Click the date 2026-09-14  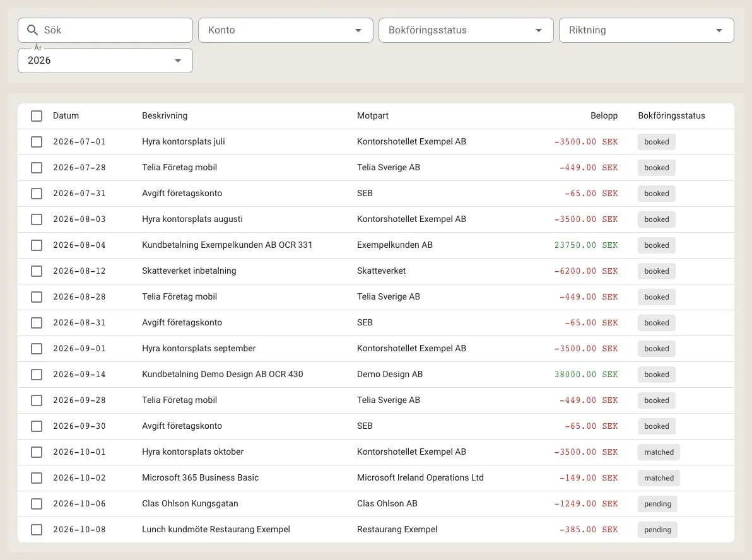pyautogui.click(x=79, y=375)
